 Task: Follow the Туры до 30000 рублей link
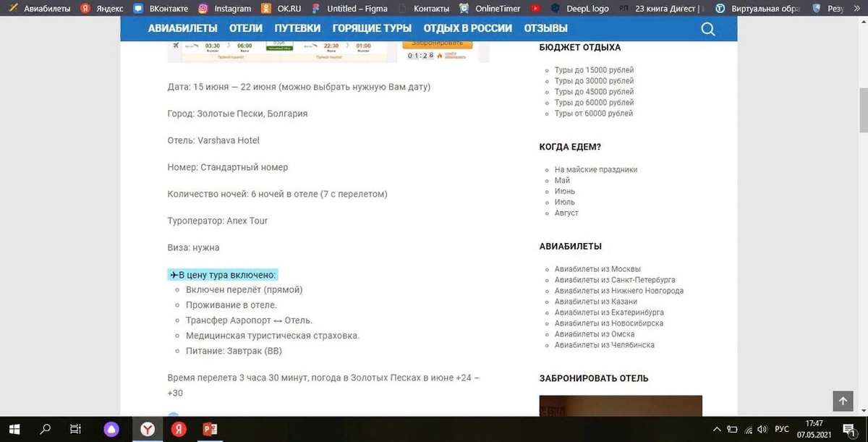pyautogui.click(x=594, y=81)
